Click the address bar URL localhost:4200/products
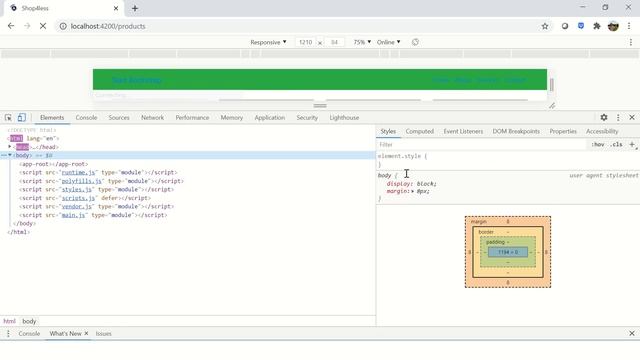 pyautogui.click(x=108, y=26)
